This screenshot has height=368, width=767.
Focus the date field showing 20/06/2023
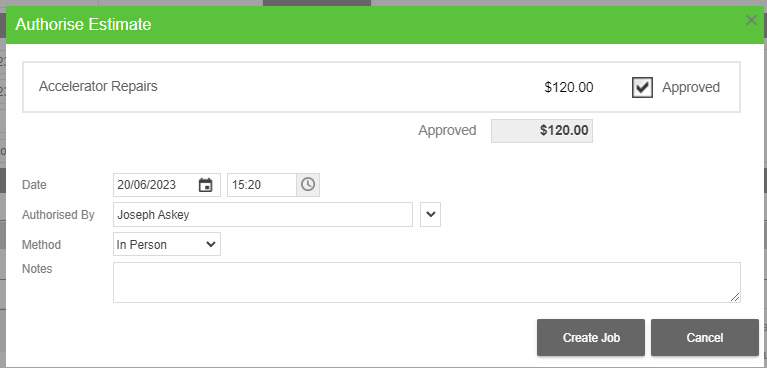(157, 185)
